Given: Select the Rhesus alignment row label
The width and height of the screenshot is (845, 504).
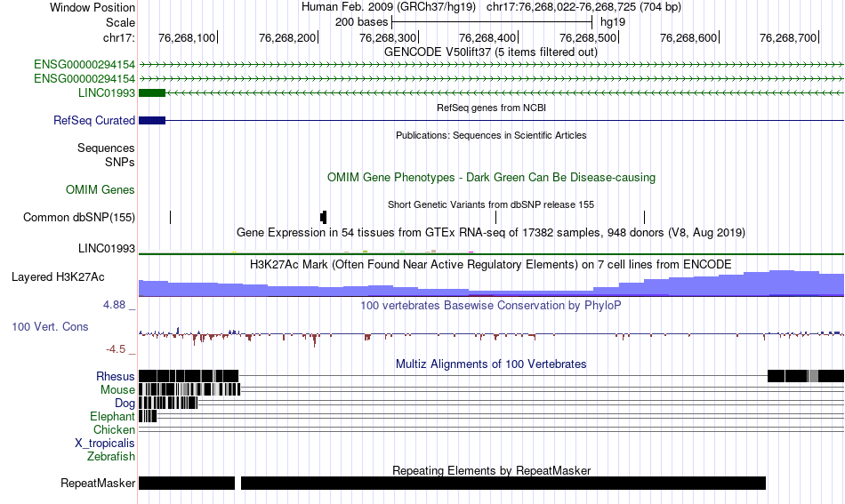Looking at the screenshot, I should coord(116,376).
